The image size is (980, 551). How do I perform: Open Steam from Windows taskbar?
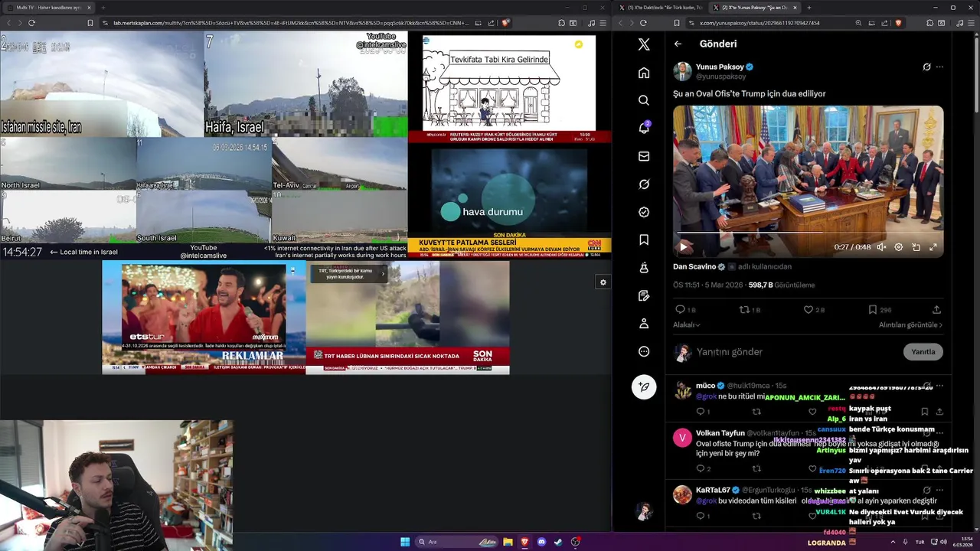tap(558, 542)
